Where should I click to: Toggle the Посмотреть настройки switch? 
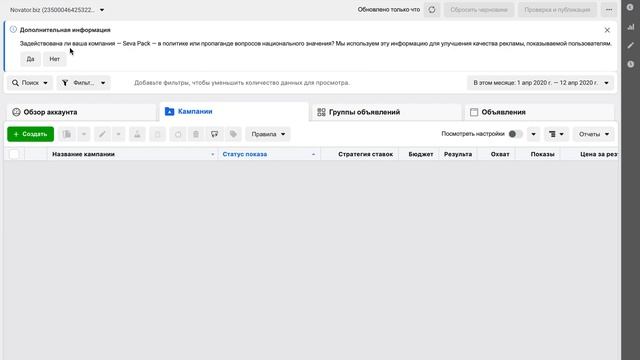click(x=515, y=134)
